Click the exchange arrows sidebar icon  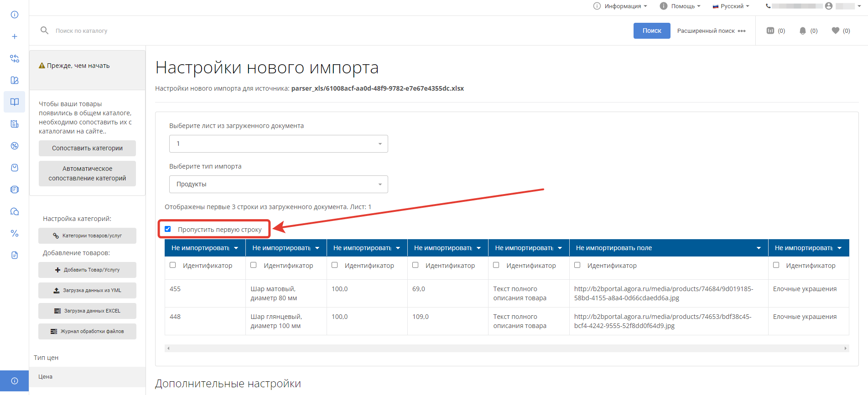[15, 58]
